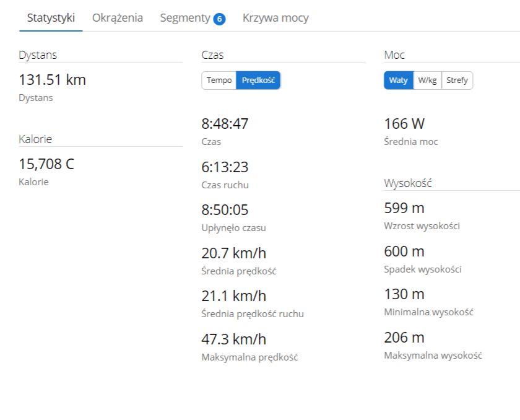Click the 166 W average power value

point(404,124)
